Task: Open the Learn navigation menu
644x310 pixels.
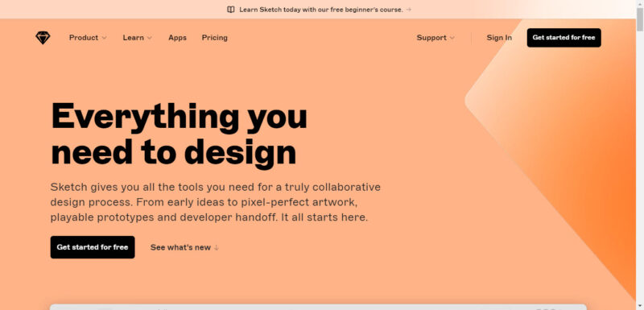Action: [x=138, y=38]
